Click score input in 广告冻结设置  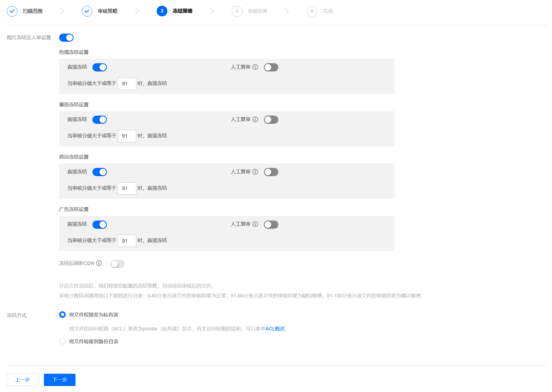click(x=127, y=241)
